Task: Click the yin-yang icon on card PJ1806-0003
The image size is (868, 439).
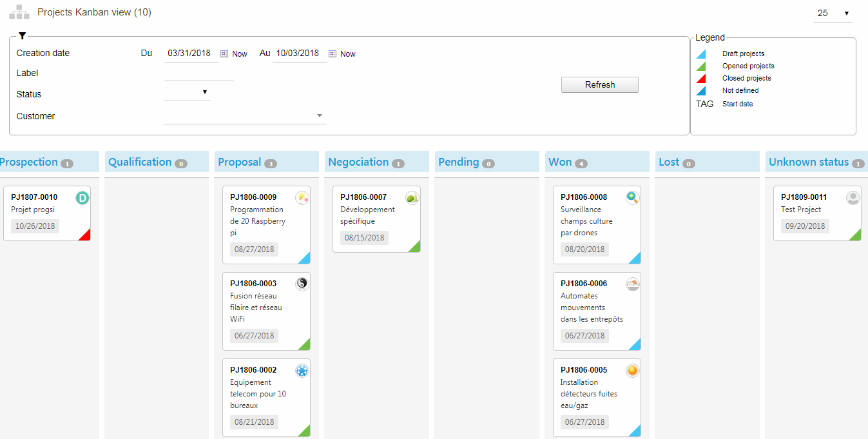Action: [302, 284]
